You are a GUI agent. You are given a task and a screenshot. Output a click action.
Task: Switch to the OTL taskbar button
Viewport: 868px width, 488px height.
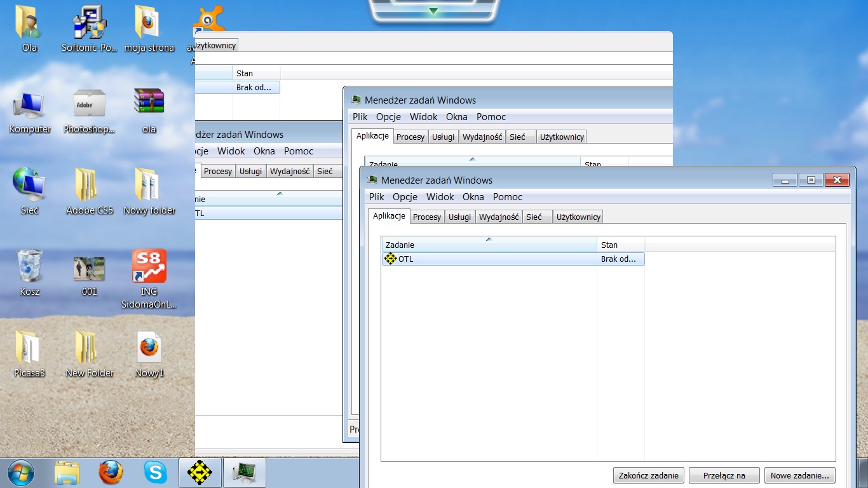click(200, 473)
